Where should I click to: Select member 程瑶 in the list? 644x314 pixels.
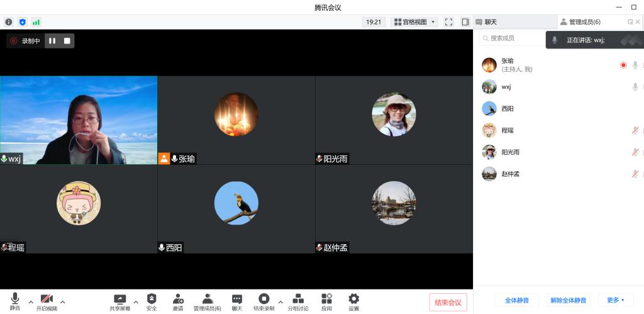(558, 130)
